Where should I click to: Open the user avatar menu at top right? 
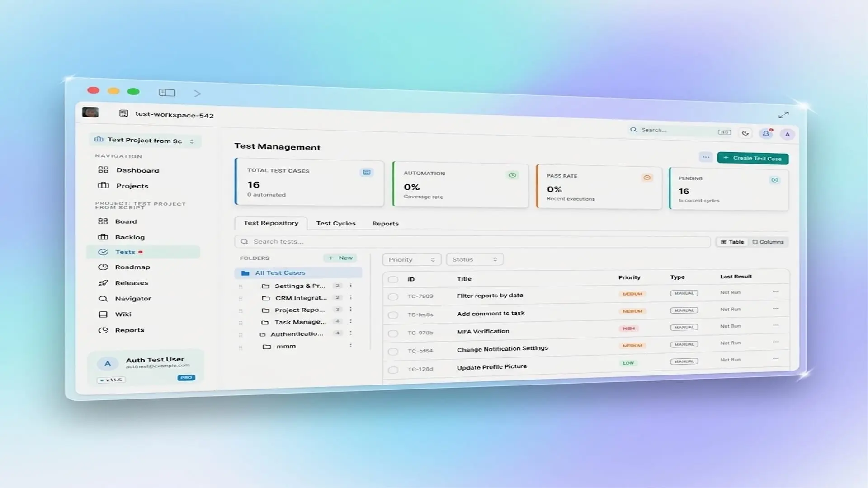point(788,134)
